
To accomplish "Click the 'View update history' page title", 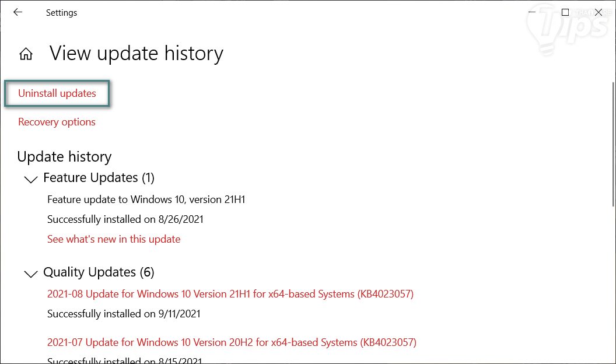I will [136, 54].
